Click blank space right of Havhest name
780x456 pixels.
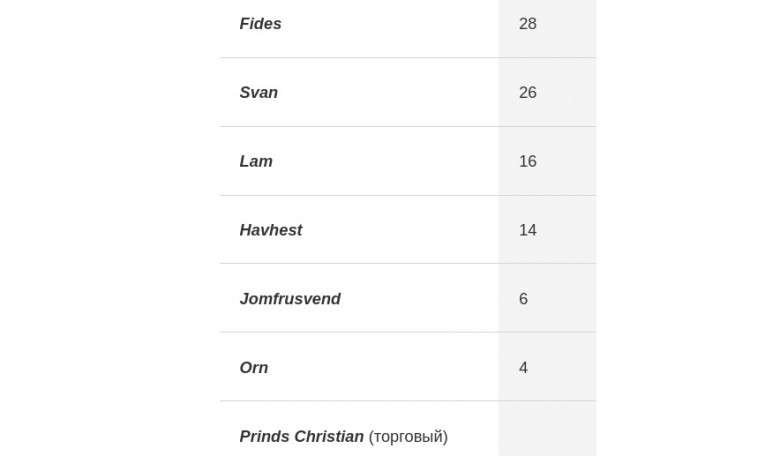tap(400, 230)
